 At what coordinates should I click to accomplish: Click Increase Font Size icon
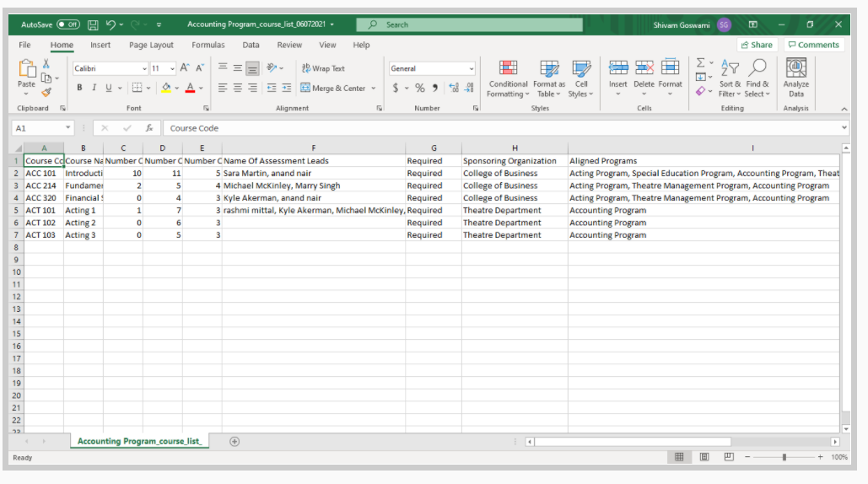click(186, 68)
